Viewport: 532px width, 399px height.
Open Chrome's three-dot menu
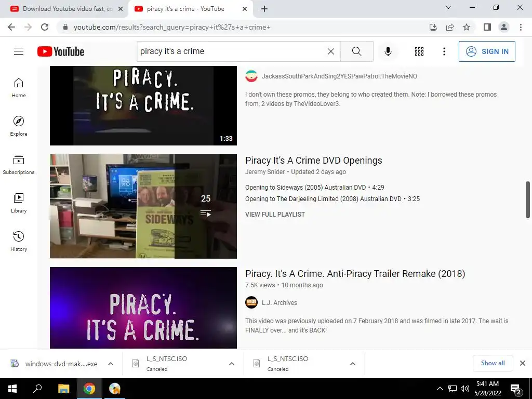pyautogui.click(x=521, y=27)
